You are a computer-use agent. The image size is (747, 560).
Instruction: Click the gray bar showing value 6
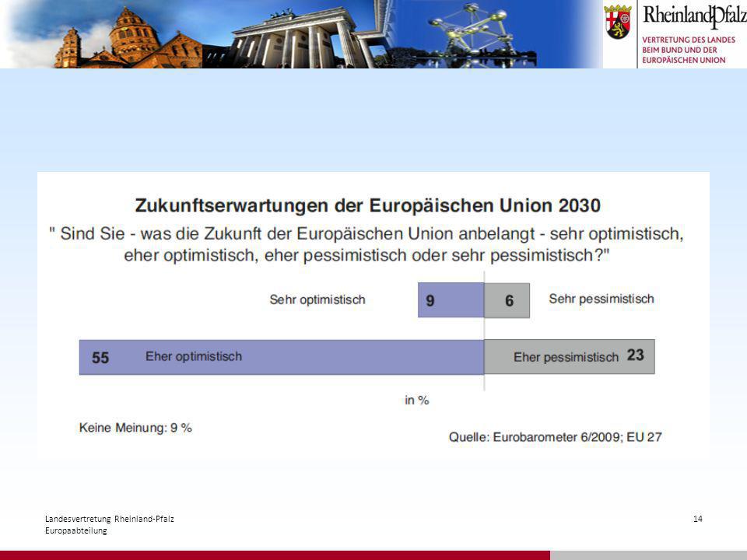507,300
